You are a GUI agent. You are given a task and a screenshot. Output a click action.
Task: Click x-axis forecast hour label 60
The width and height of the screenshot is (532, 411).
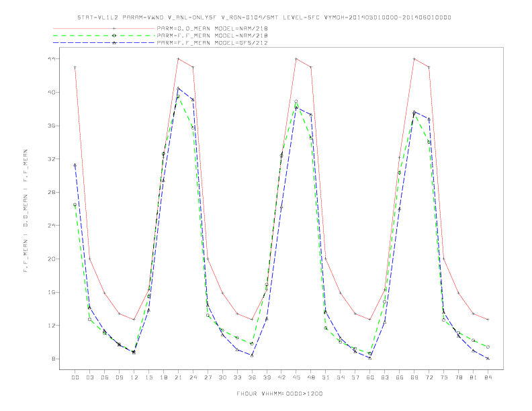(370, 377)
